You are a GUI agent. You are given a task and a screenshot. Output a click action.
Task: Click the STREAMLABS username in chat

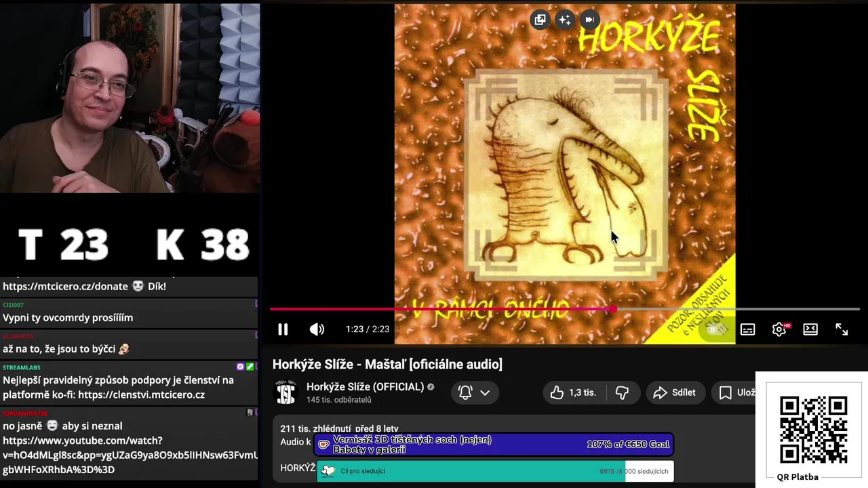click(22, 367)
